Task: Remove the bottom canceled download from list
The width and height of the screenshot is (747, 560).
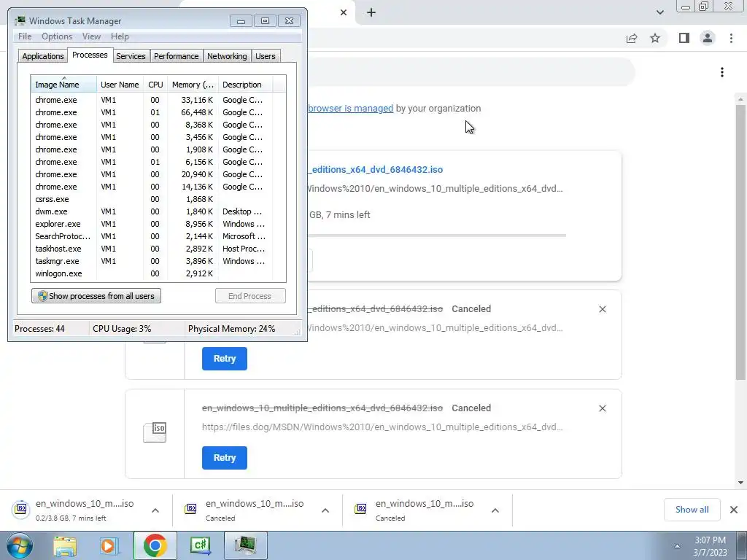Action: pos(602,408)
